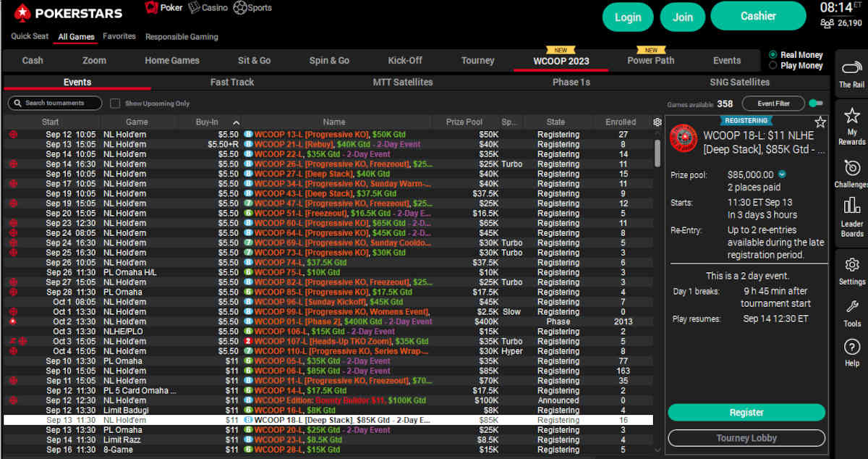The image size is (868, 459).
Task: Sort by the Prize Pool column header
Action: click(464, 122)
